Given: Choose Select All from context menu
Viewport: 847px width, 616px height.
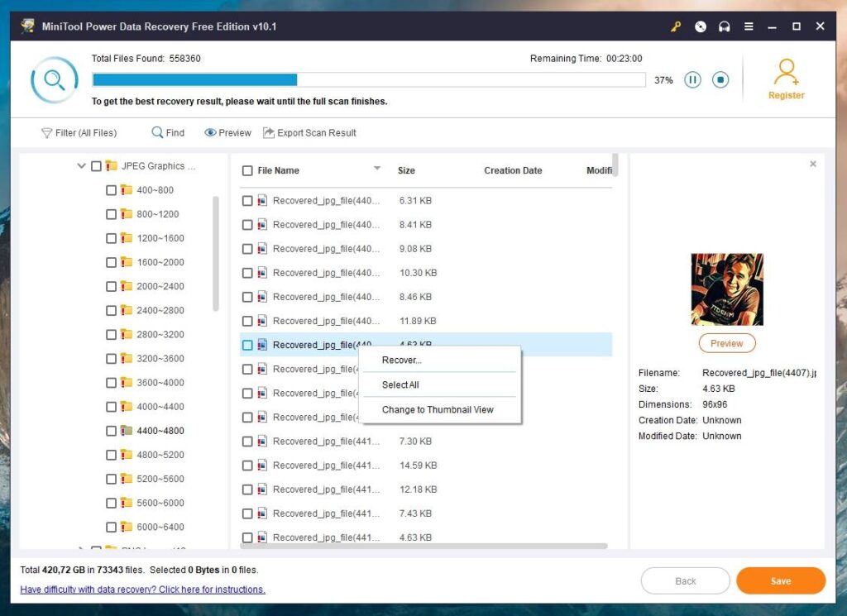Looking at the screenshot, I should click(x=400, y=385).
